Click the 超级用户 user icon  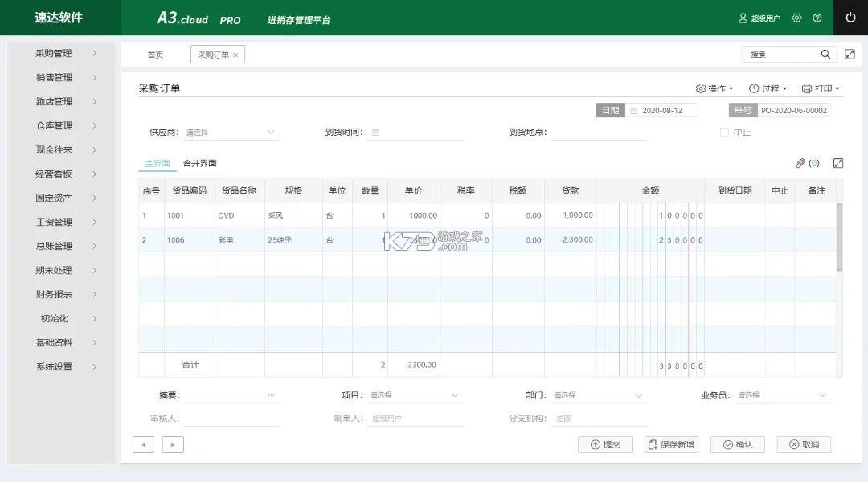[x=743, y=18]
